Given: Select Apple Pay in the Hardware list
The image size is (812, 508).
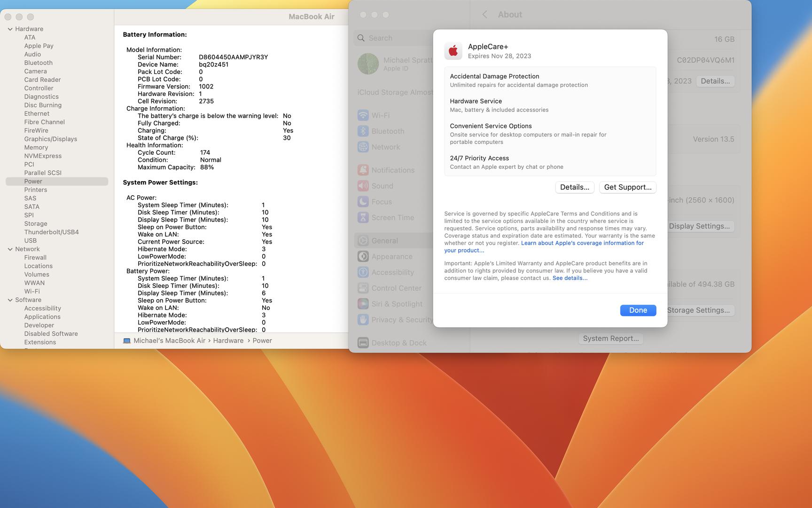Looking at the screenshot, I should tap(39, 46).
